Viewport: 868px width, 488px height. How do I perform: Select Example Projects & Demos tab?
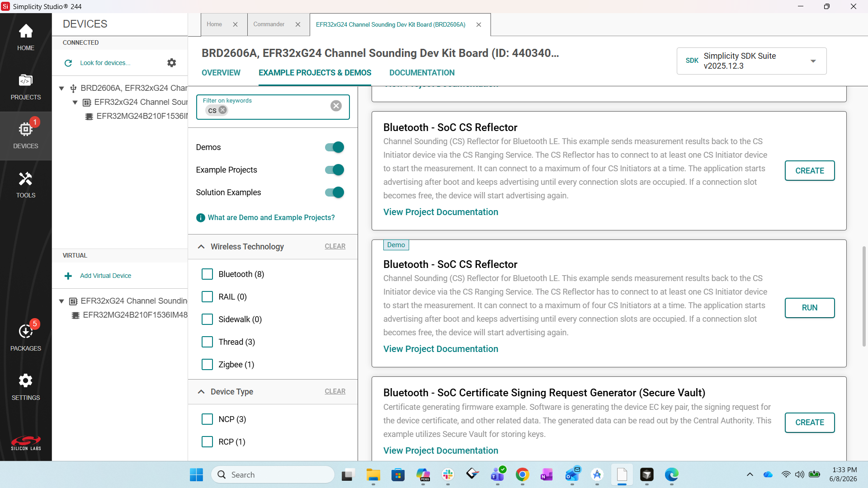click(x=315, y=73)
